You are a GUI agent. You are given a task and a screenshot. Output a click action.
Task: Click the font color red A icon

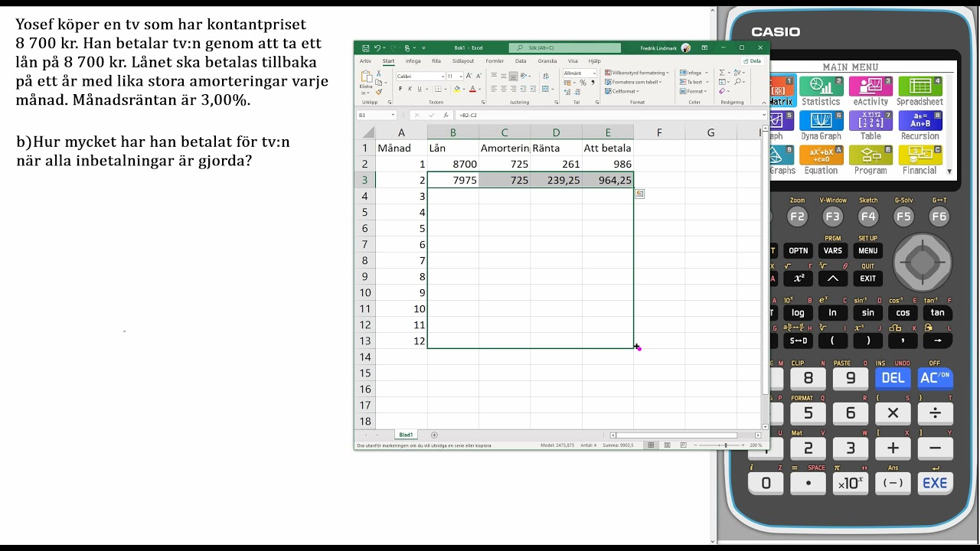pos(472,89)
